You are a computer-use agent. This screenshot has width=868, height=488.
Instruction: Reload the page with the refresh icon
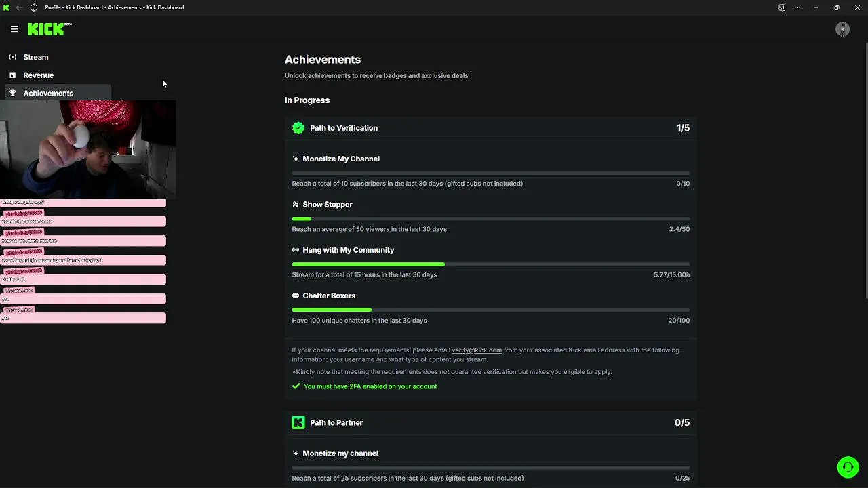pyautogui.click(x=33, y=7)
